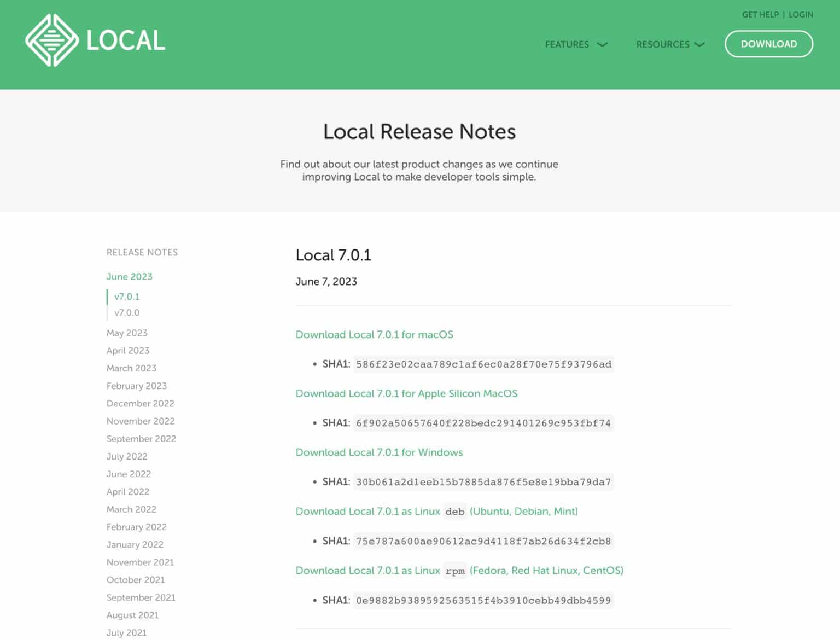840x639 pixels.
Task: Open the September 2021 release notes
Action: [141, 597]
